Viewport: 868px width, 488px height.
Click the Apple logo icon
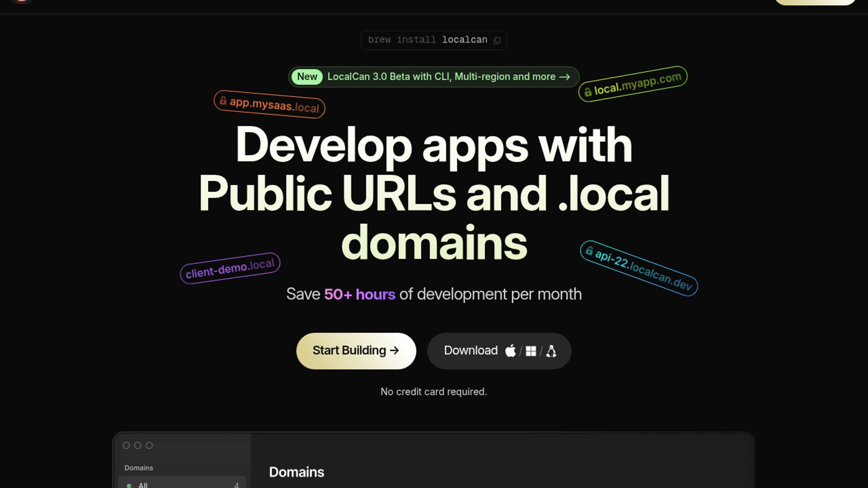[510, 351]
